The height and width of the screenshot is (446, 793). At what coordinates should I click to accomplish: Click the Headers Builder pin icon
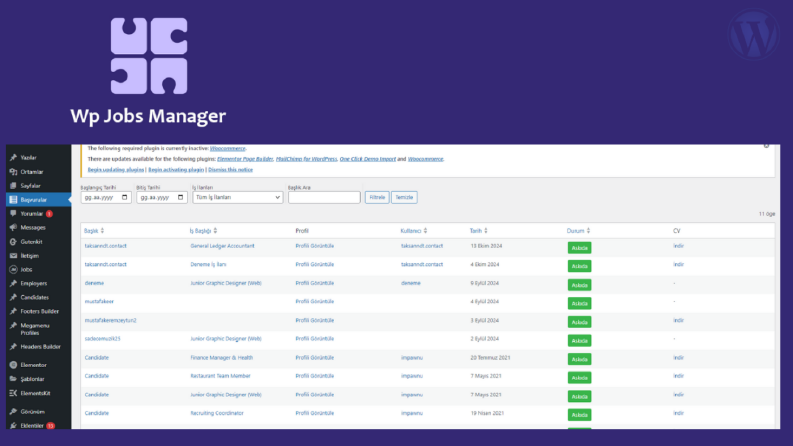[13, 347]
